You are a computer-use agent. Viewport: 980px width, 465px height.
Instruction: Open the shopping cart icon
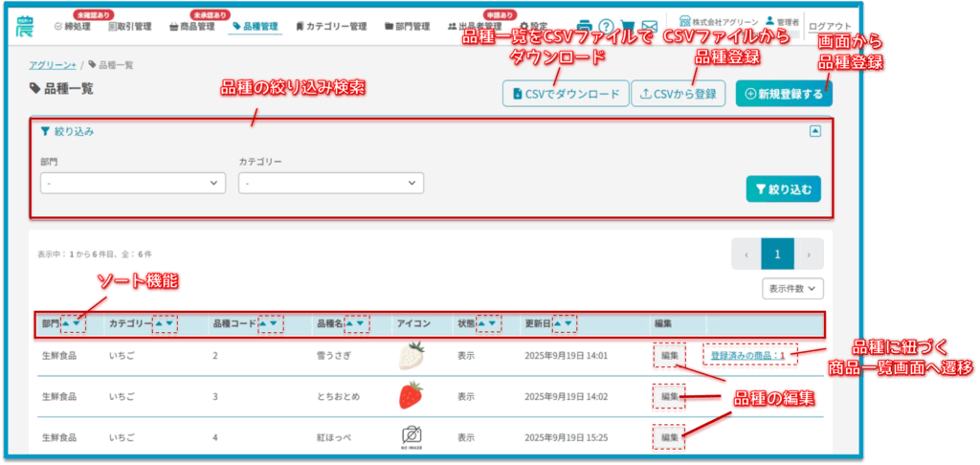(x=628, y=27)
